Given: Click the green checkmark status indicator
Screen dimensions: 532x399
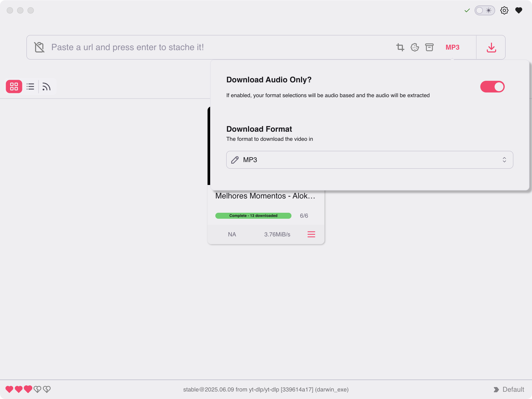Looking at the screenshot, I should [466, 10].
